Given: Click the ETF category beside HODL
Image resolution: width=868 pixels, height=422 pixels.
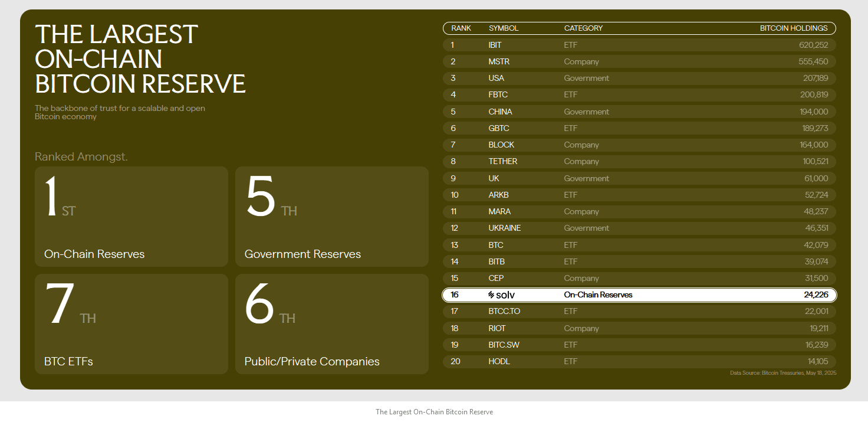Looking at the screenshot, I should (571, 361).
